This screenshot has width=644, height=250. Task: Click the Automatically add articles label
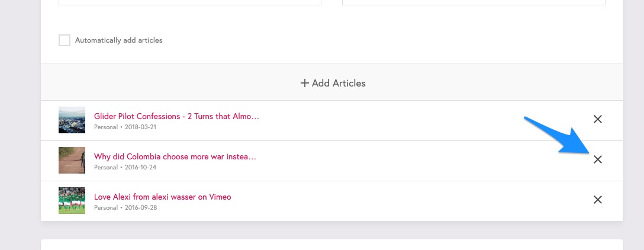point(119,40)
